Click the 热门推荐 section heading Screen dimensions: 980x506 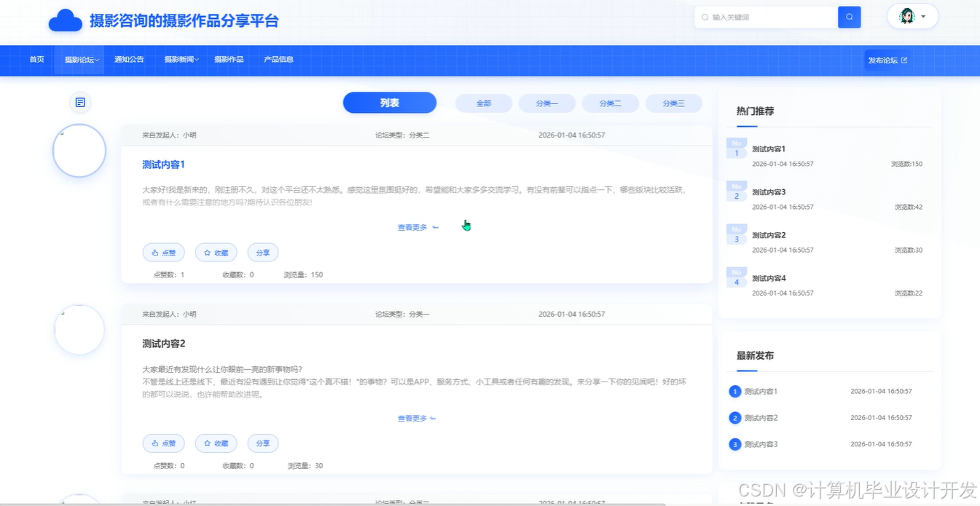pyautogui.click(x=755, y=111)
